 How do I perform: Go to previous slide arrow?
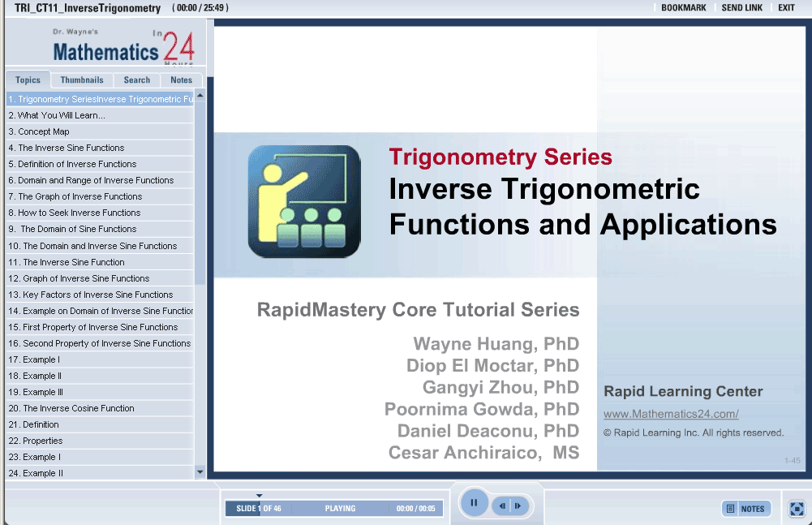502,506
